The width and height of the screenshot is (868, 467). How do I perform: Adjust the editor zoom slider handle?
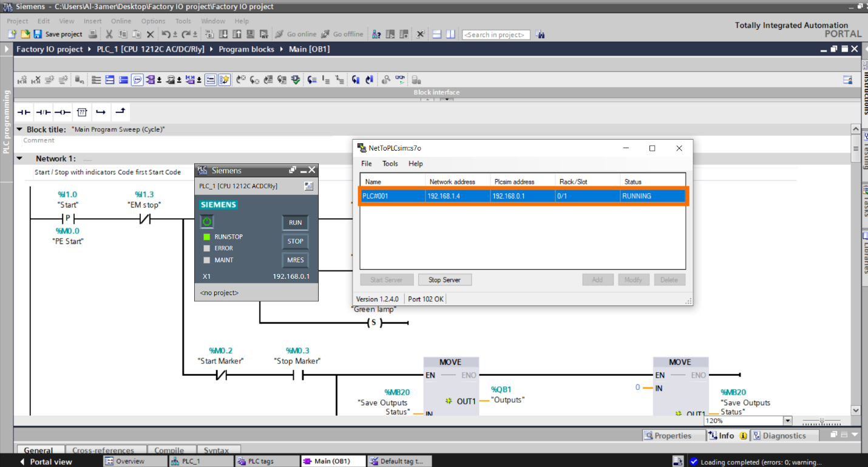pos(822,421)
